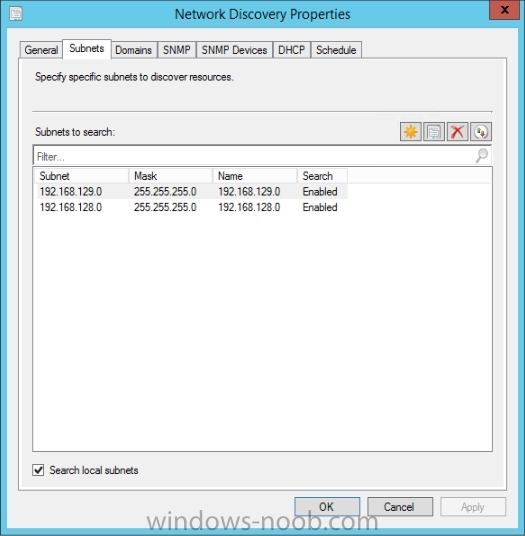Toggle the Search local subnets checkbox

(38, 470)
